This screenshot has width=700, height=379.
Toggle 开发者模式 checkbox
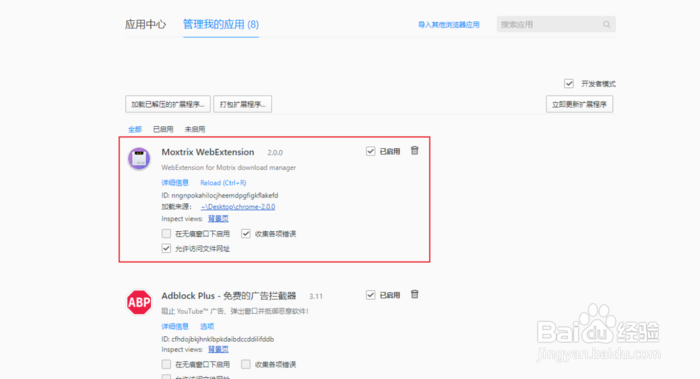(x=569, y=83)
